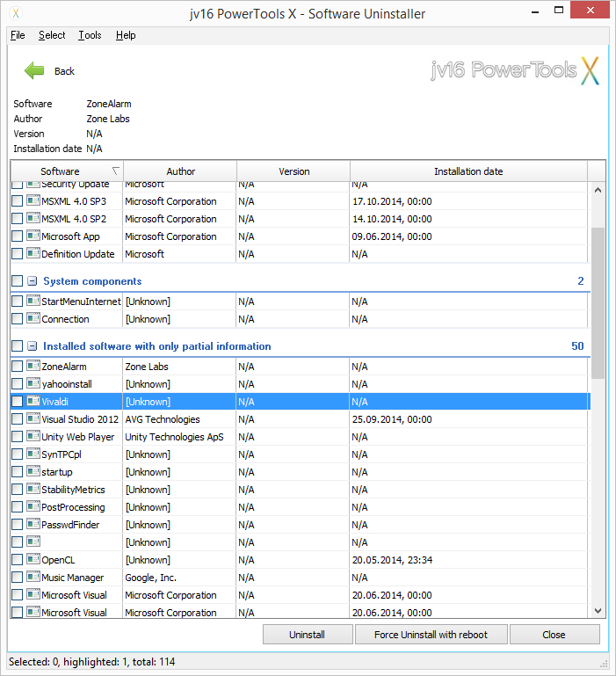Click Force Uninstall with reboot

[431, 635]
